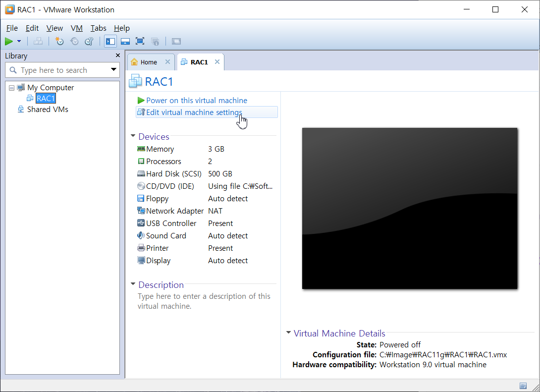The width and height of the screenshot is (540, 392).
Task: Click Edit virtual machine settings link
Action: [194, 112]
